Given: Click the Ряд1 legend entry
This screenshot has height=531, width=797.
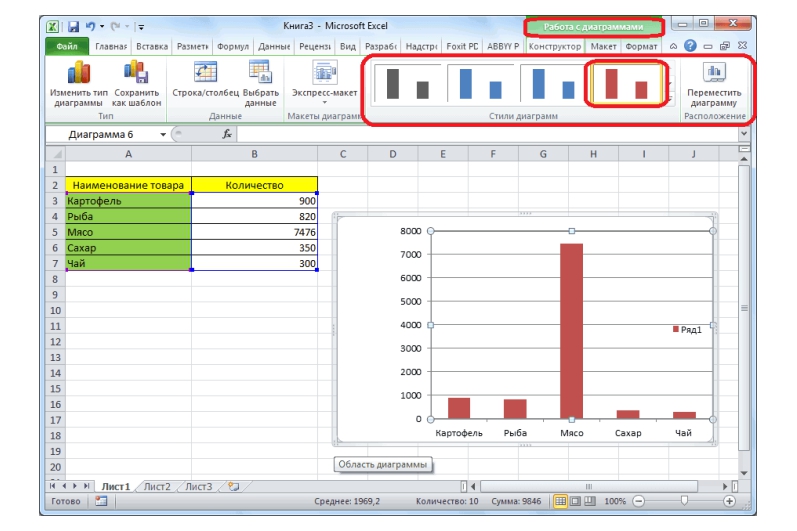Looking at the screenshot, I should tap(687, 330).
